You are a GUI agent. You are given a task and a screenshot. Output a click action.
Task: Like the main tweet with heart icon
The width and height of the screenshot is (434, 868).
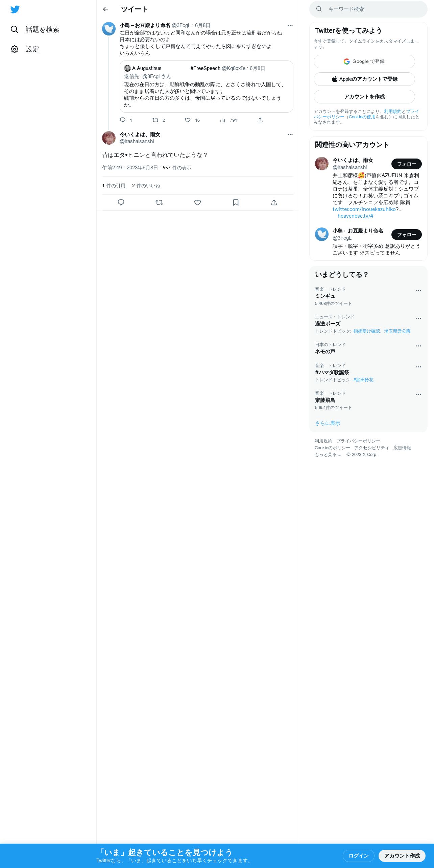pyautogui.click(x=198, y=202)
